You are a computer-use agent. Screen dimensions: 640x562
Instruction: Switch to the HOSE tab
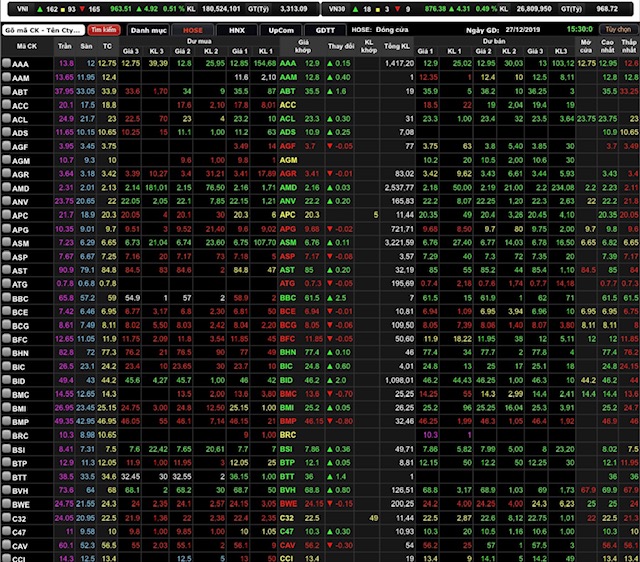tap(193, 30)
